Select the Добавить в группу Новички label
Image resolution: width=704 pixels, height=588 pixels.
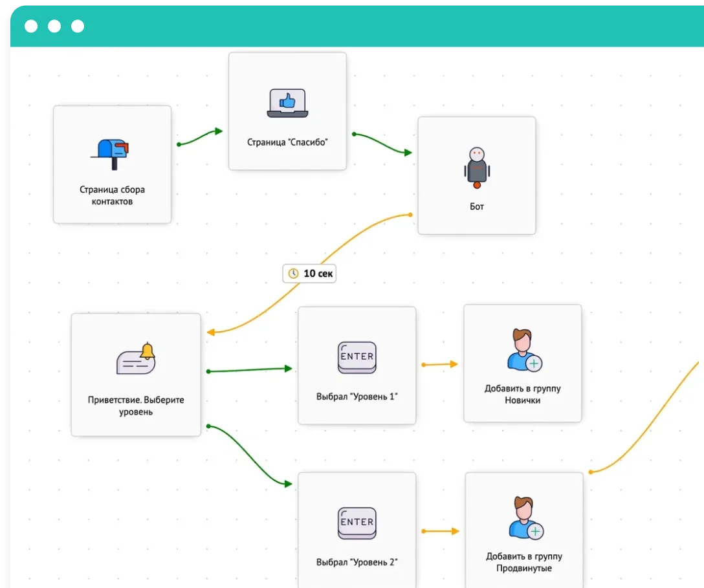click(x=523, y=395)
